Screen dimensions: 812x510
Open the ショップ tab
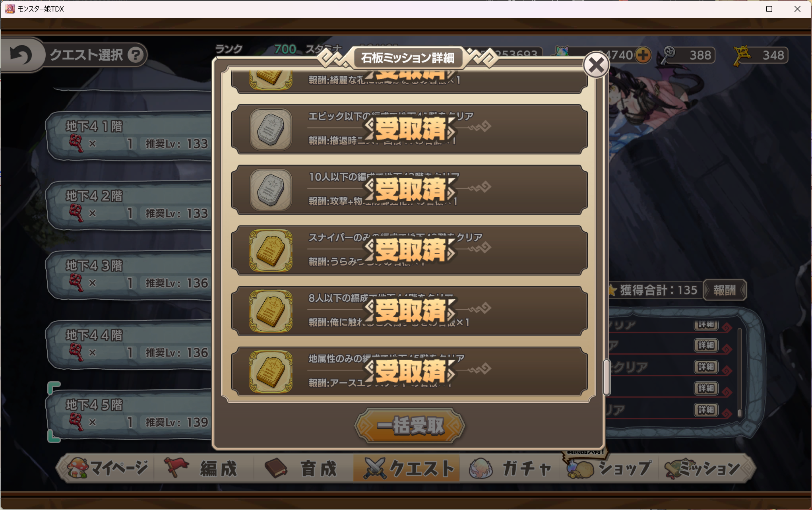[x=610, y=468]
